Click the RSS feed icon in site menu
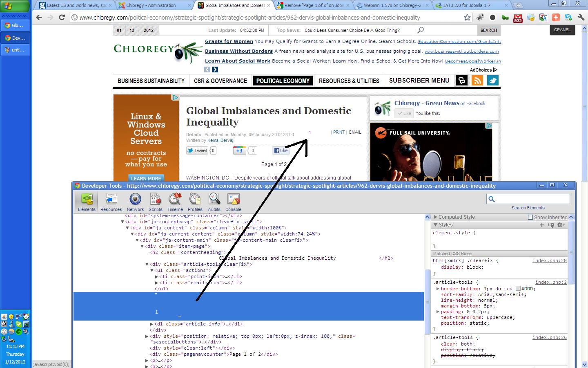The width and height of the screenshot is (588, 368). coord(477,81)
